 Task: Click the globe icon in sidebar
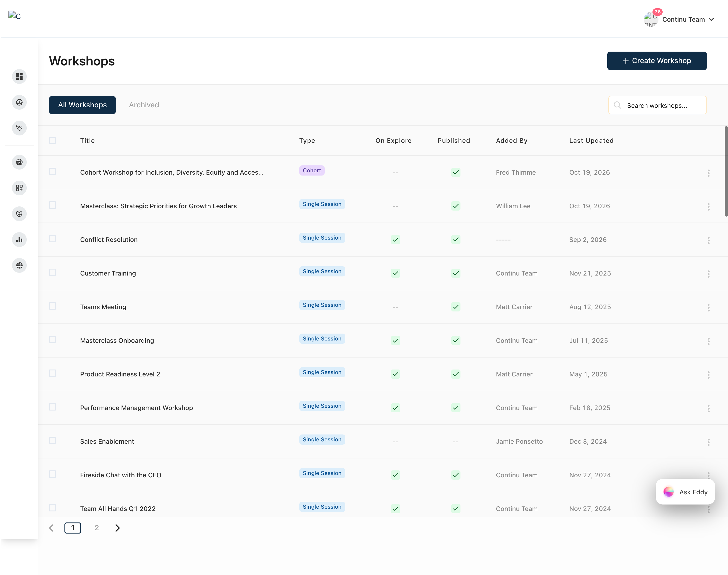coord(19,265)
